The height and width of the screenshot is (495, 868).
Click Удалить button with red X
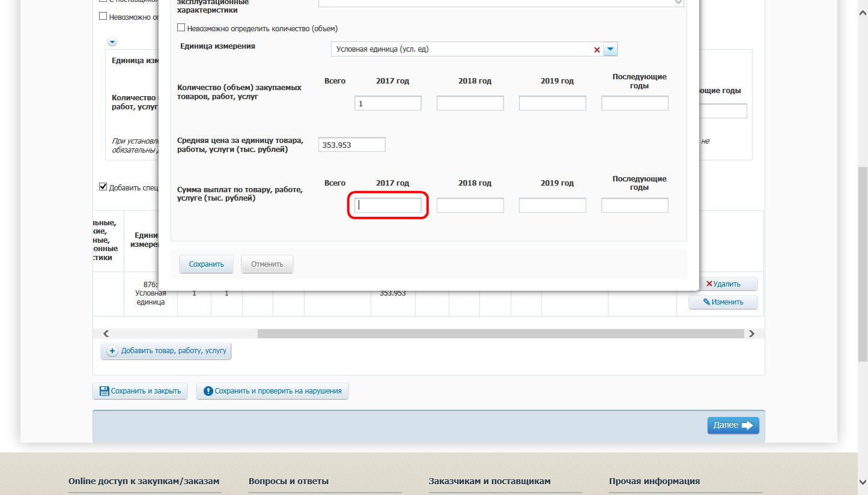723,284
